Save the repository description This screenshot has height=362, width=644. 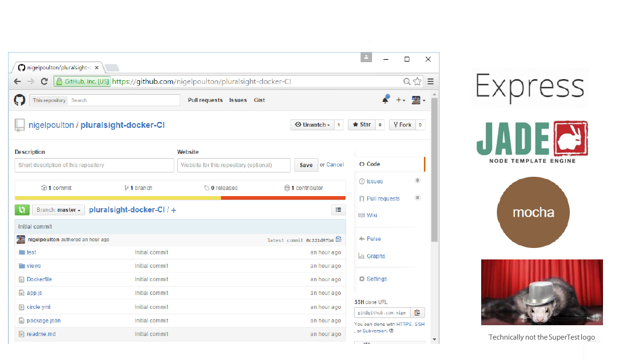click(x=306, y=165)
